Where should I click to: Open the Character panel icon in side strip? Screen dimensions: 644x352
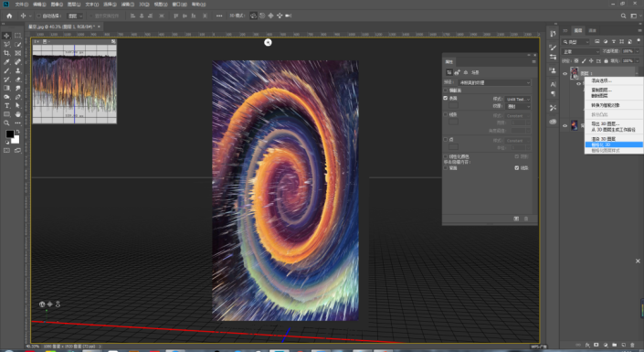(553, 84)
